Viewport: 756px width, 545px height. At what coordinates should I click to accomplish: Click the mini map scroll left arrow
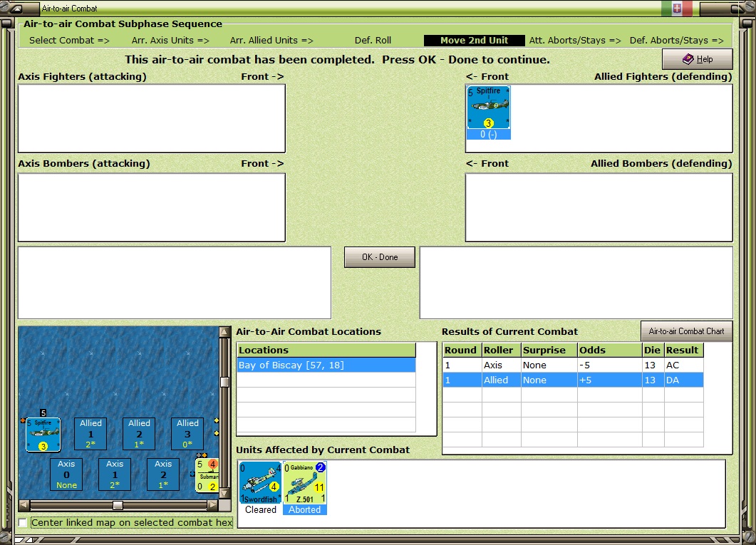click(x=24, y=505)
